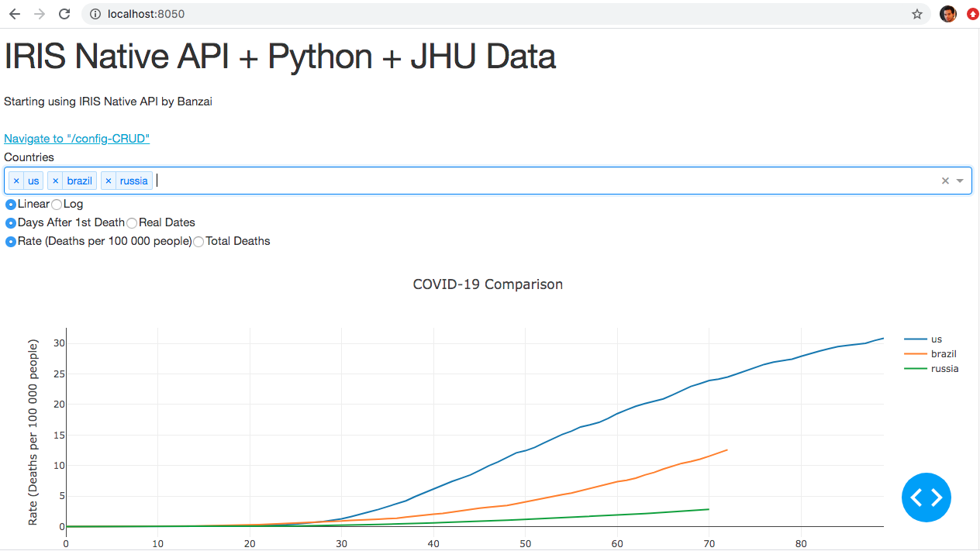The height and width of the screenshot is (551, 980).
Task: Click the x-axis tick label 80
Action: 802,544
